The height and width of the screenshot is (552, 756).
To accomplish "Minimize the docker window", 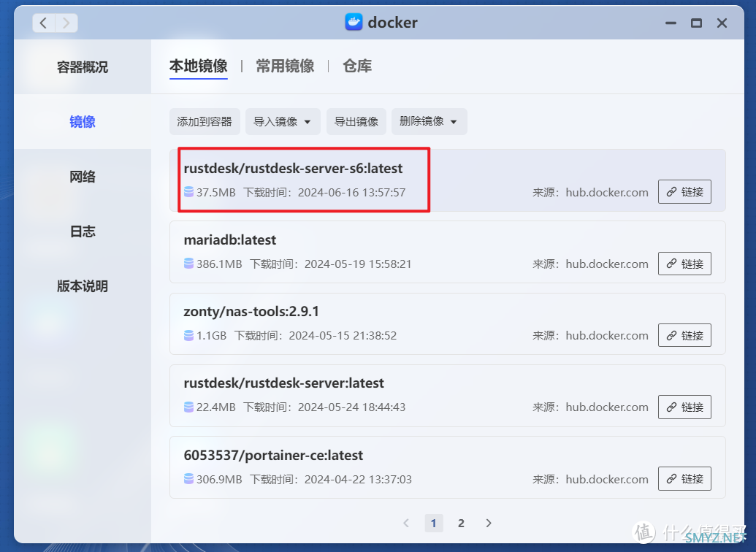I will 671,23.
